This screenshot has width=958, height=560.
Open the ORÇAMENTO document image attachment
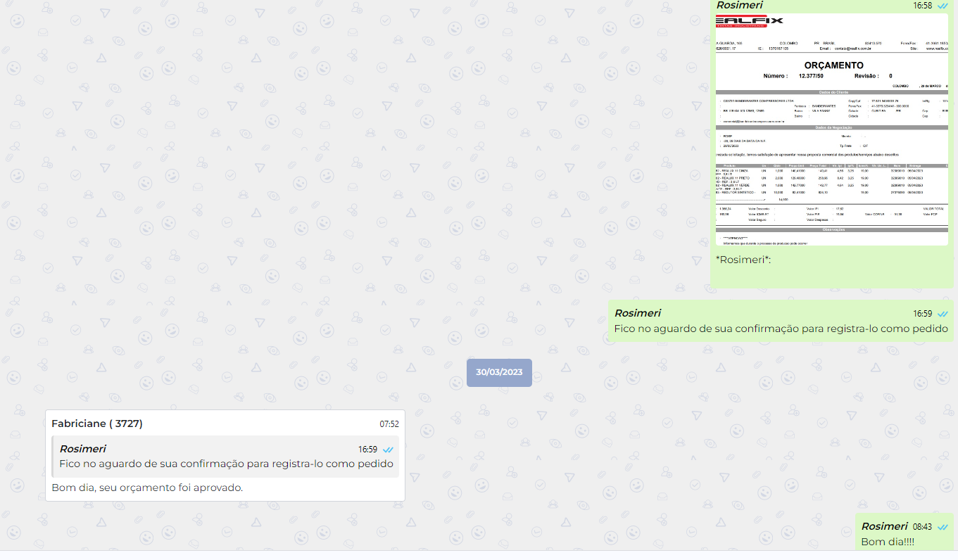831,130
